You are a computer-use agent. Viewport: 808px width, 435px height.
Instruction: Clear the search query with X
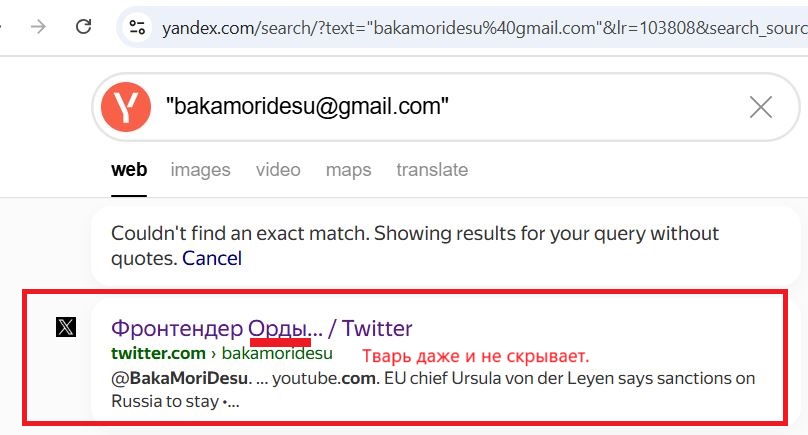761,107
